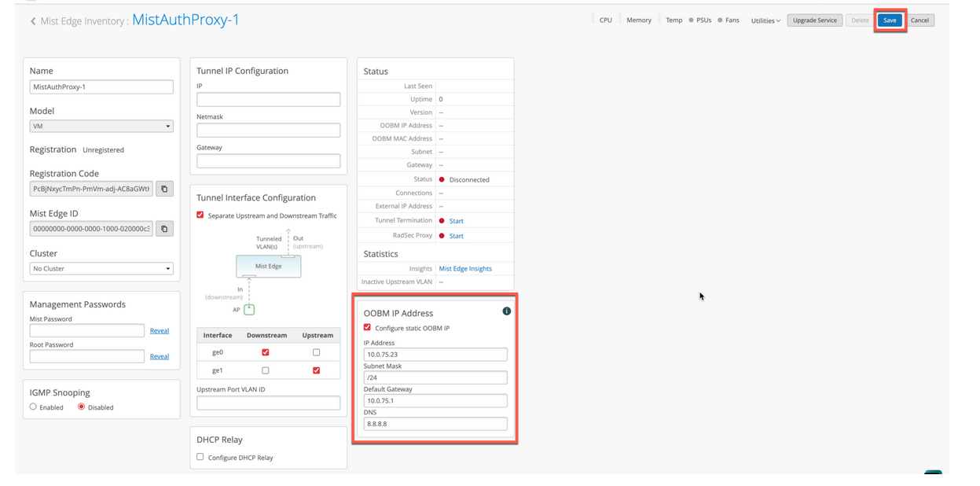980x486 pixels.
Task: Open OOBM IP Address info icon
Action: pyautogui.click(x=507, y=311)
